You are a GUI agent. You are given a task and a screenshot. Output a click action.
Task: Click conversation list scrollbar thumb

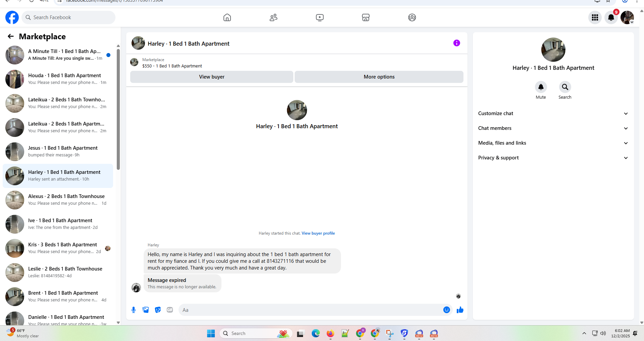(x=118, y=109)
